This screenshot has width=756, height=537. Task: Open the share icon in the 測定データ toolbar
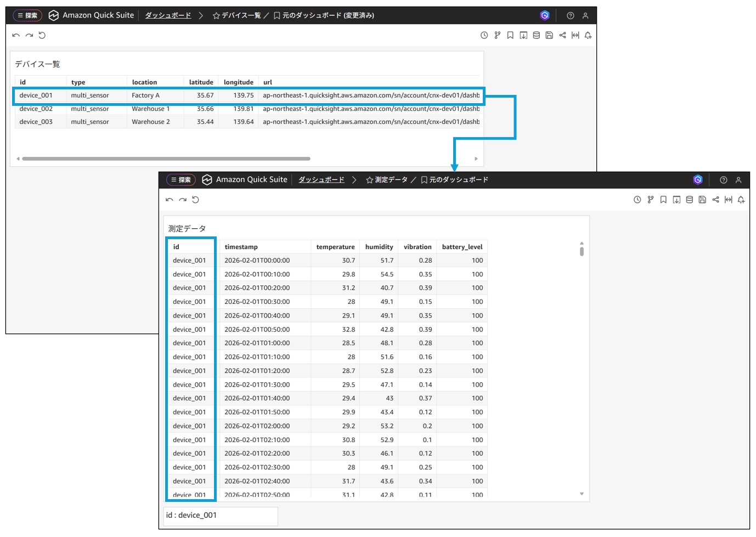[715, 200]
